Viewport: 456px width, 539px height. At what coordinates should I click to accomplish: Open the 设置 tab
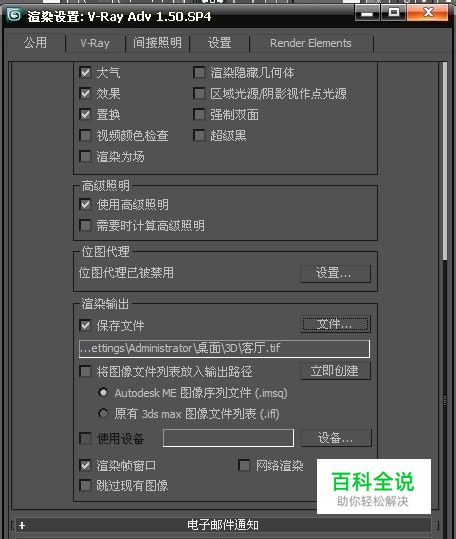click(219, 43)
